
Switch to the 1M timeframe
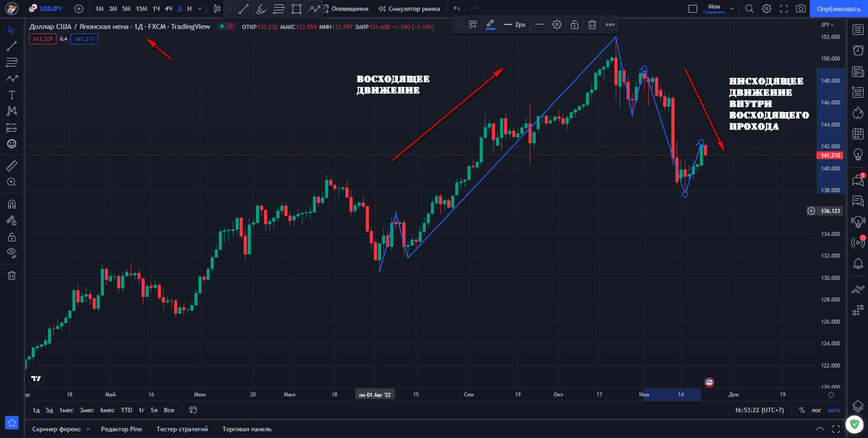(100, 9)
